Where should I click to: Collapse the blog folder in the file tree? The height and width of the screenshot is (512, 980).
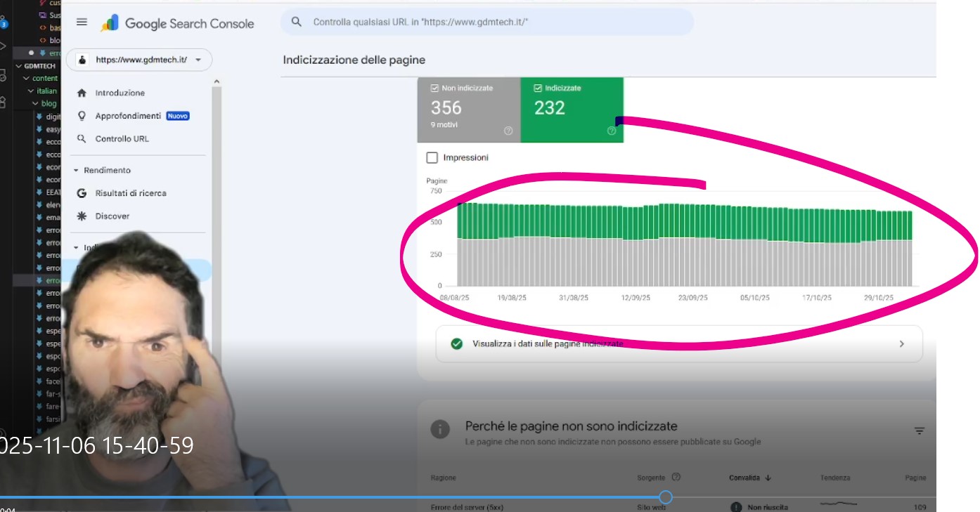click(x=34, y=103)
